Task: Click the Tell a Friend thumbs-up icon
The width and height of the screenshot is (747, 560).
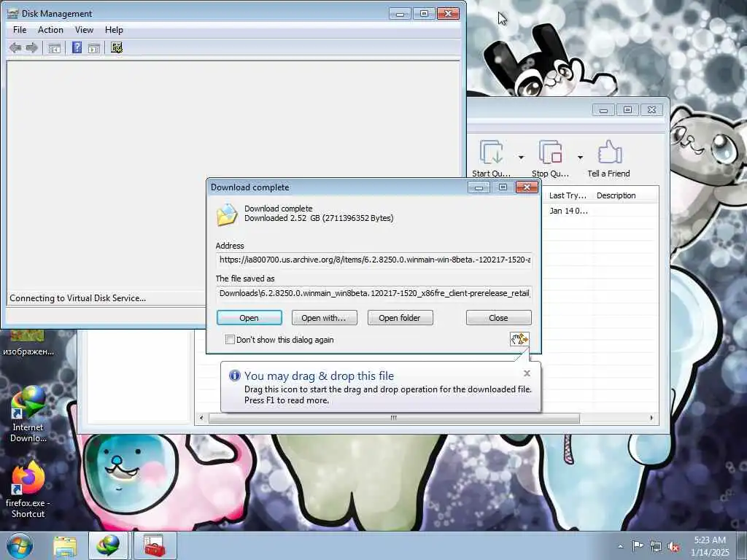Action: pos(609,152)
